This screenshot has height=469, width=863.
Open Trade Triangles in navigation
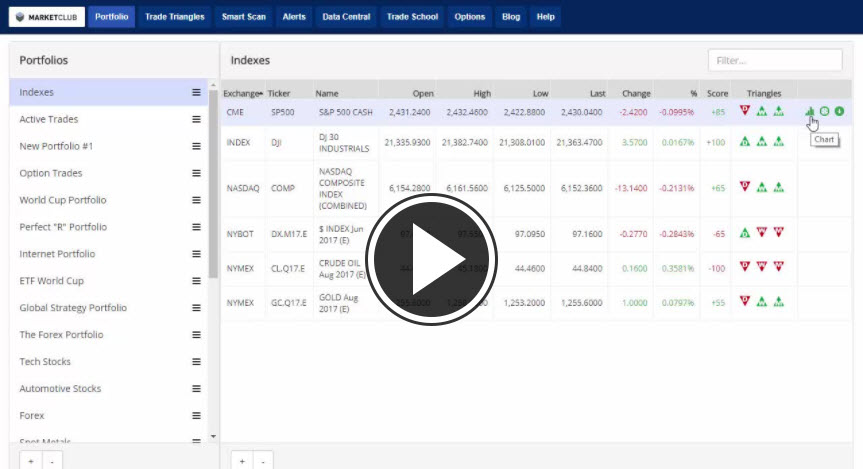174,17
